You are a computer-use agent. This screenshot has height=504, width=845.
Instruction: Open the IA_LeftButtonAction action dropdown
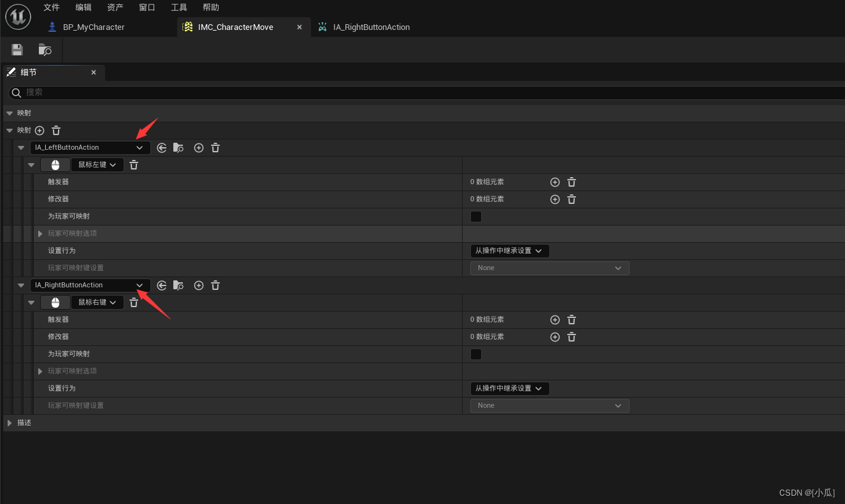pos(90,148)
